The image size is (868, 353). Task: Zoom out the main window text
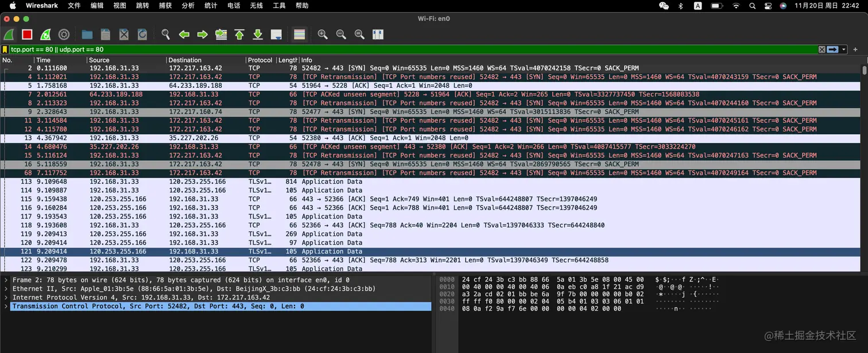pos(341,34)
